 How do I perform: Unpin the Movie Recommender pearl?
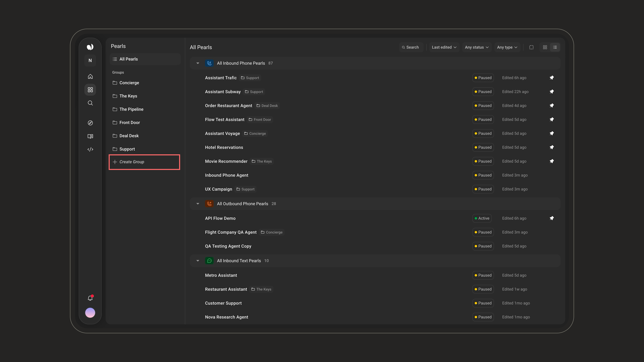tap(552, 161)
